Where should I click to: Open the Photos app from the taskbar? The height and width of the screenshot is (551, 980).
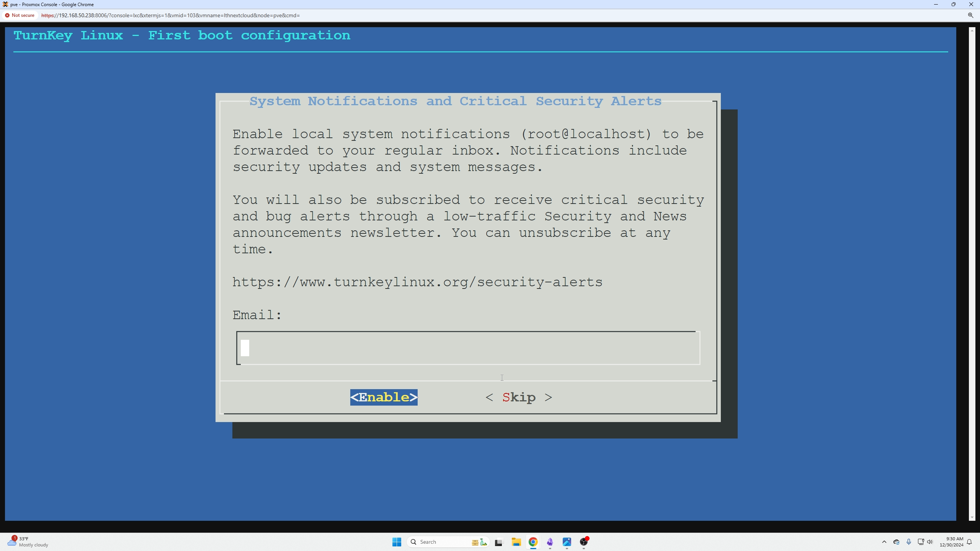pyautogui.click(x=567, y=542)
